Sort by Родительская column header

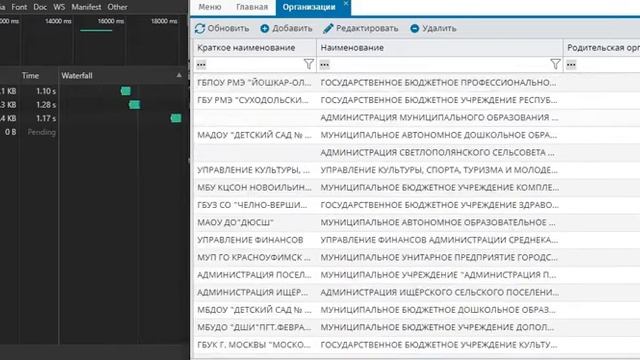click(602, 48)
